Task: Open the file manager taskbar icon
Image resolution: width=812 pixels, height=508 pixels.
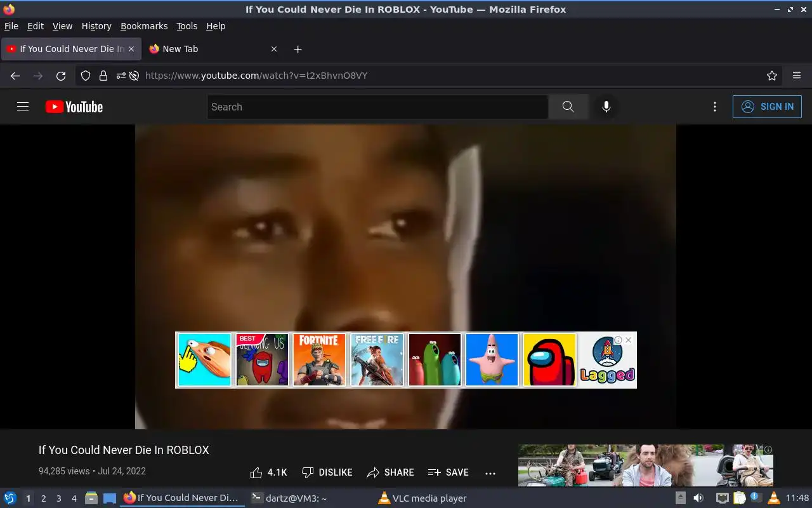Action: click(x=91, y=498)
